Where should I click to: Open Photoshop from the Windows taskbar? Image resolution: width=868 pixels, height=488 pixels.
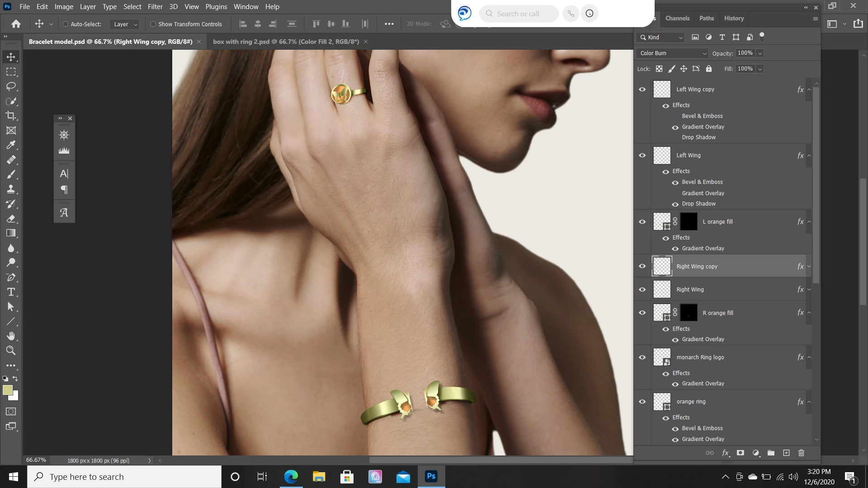pyautogui.click(x=431, y=477)
